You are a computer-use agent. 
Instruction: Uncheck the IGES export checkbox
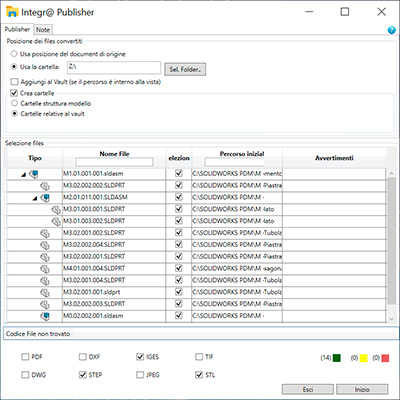pyautogui.click(x=140, y=357)
